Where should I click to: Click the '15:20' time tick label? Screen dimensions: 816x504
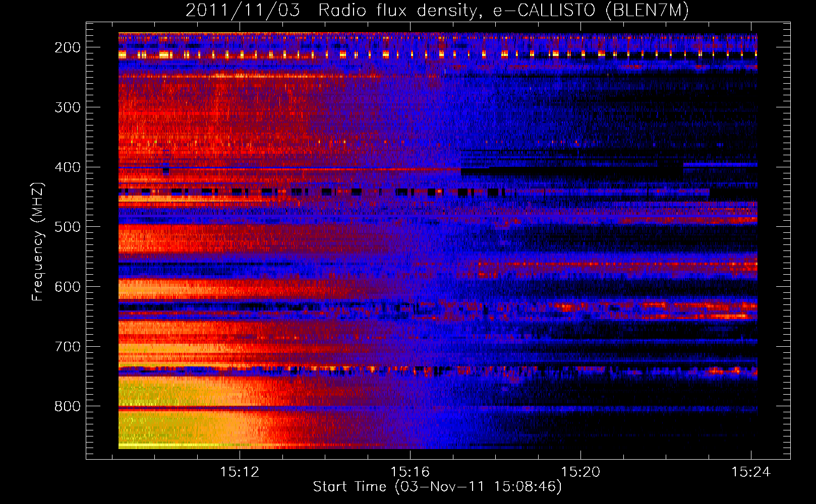pos(580,472)
